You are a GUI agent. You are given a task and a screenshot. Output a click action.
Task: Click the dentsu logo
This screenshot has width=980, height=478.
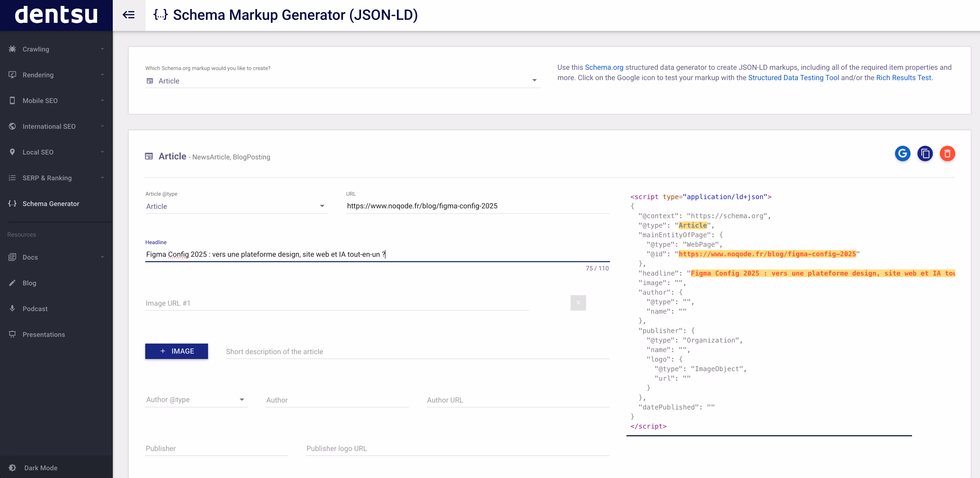coord(56,15)
